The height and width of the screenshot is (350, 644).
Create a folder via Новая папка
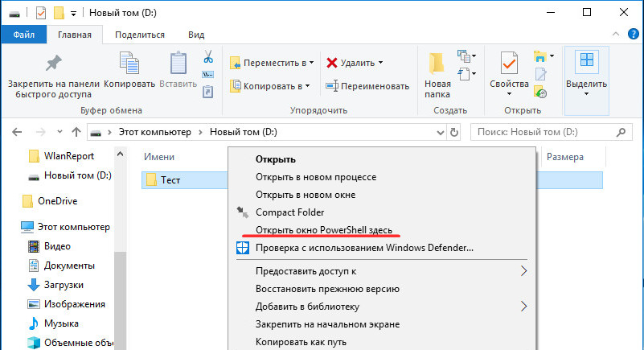[x=437, y=76]
